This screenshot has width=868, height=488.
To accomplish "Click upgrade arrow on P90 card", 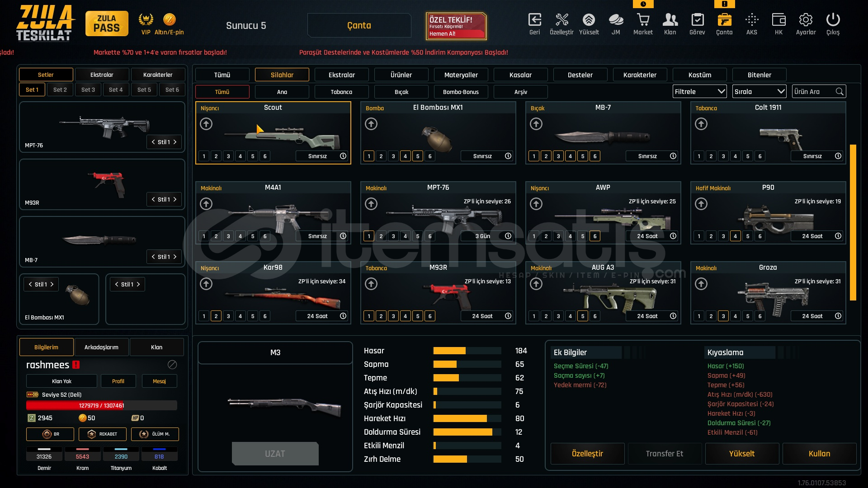I will pyautogui.click(x=701, y=204).
